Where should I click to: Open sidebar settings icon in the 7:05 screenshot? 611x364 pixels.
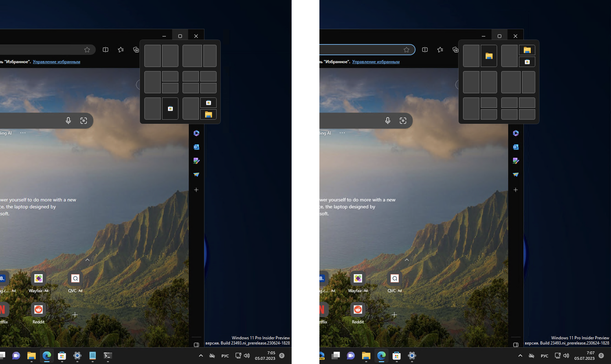[196, 344]
